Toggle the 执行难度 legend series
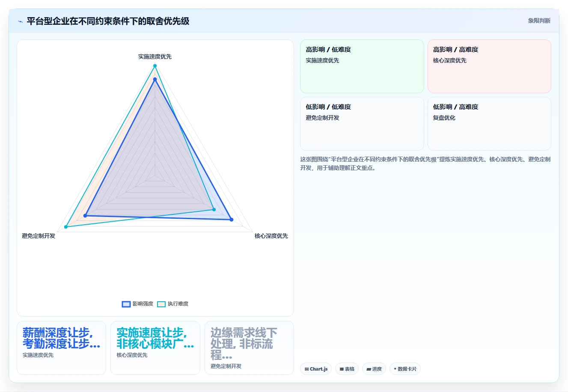Image resolution: width=568 pixels, height=392 pixels. 172,304
